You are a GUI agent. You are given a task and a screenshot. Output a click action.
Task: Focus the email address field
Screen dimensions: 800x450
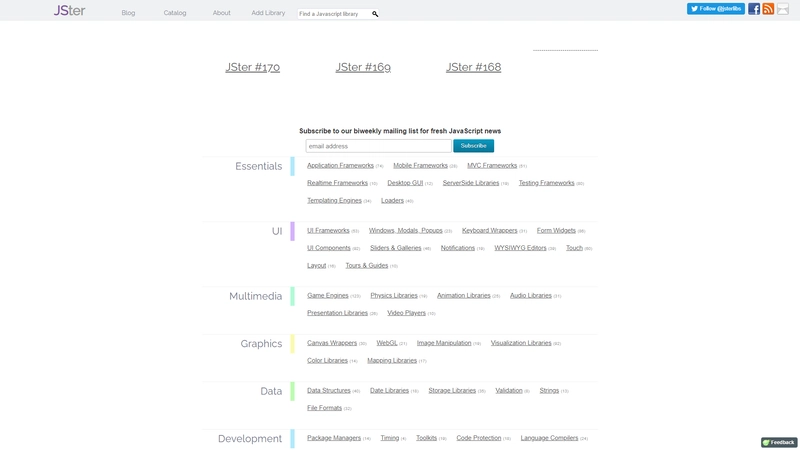(x=378, y=146)
